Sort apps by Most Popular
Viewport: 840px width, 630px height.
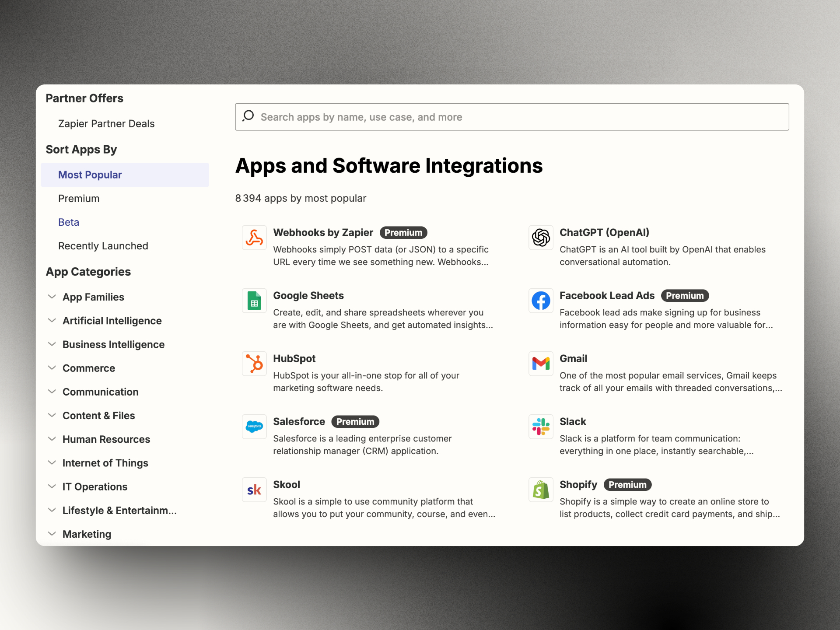click(x=125, y=175)
